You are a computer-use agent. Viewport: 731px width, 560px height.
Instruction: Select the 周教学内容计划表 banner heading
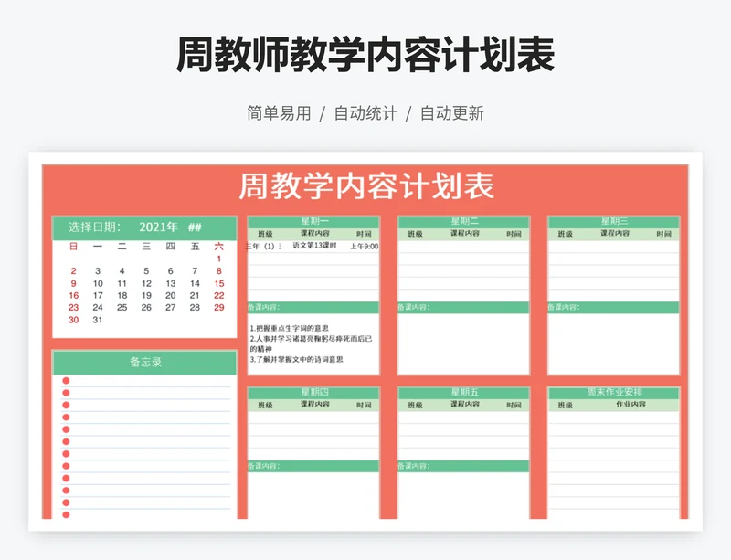coord(366,186)
